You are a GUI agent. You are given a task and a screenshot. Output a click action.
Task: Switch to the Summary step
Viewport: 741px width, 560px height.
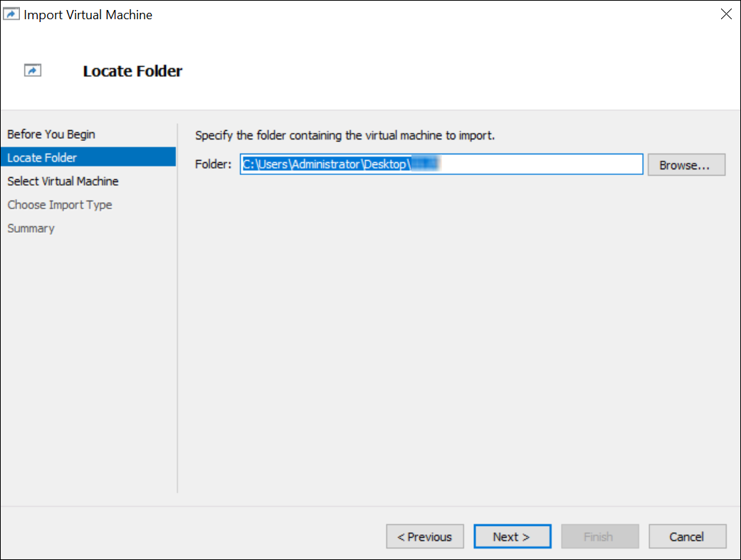(x=31, y=228)
